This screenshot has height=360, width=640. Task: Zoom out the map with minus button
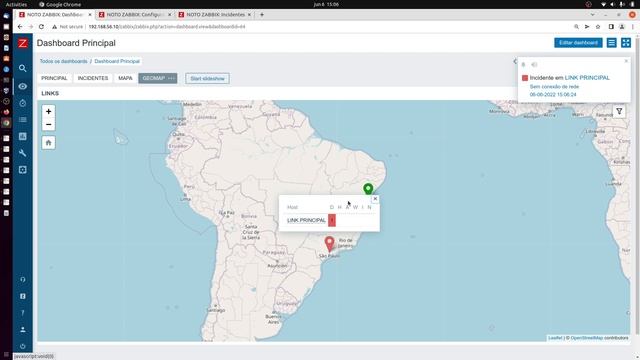pyautogui.click(x=49, y=124)
